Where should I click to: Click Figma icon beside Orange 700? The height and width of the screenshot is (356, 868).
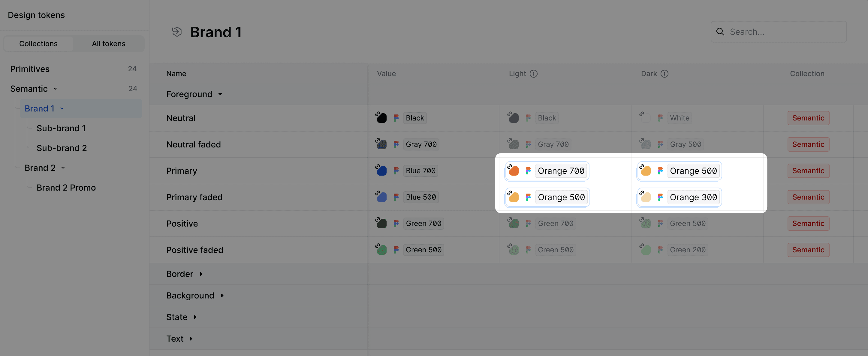click(528, 171)
